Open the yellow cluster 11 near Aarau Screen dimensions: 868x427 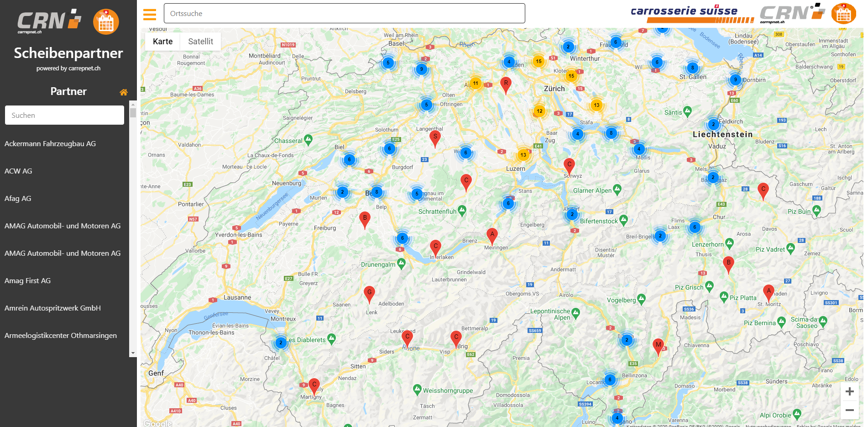[x=476, y=83]
